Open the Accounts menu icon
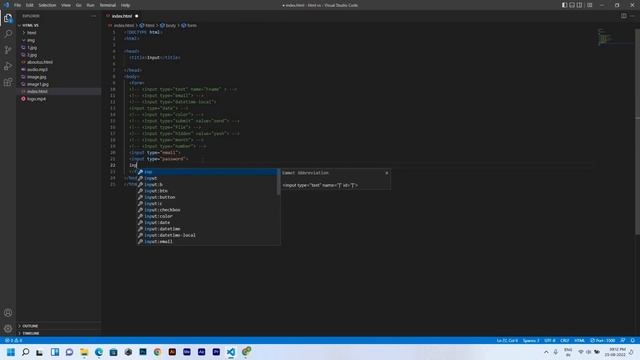Screen dimensions: 640x360 [8, 313]
